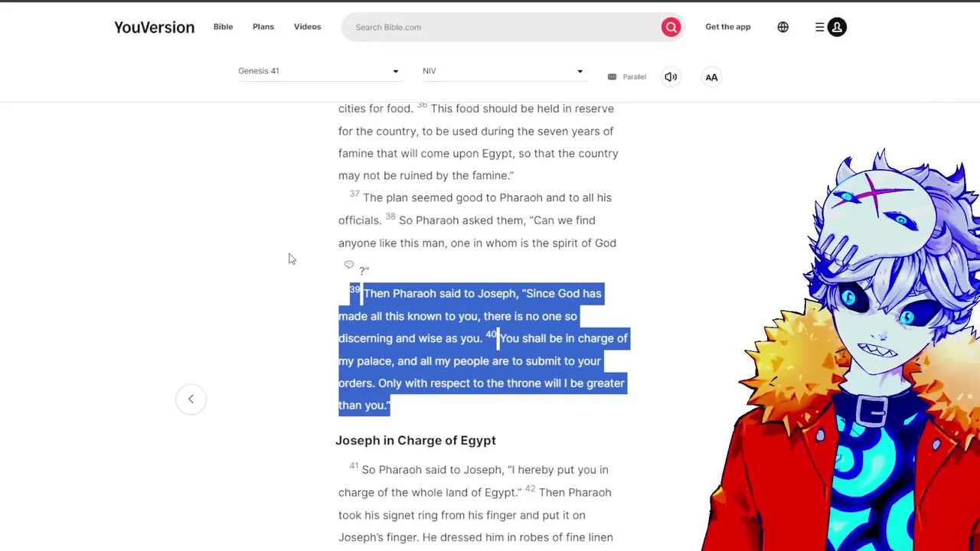Viewport: 980px width, 551px height.
Task: Click verse 37 "The plan seemed good"
Action: point(423,197)
